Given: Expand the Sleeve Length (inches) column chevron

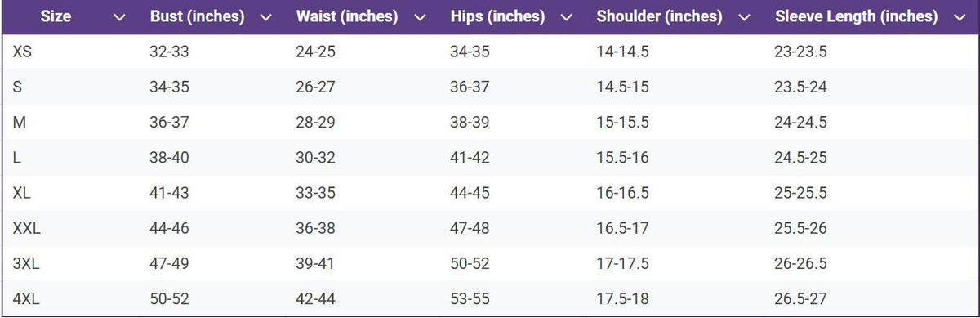Looking at the screenshot, I should 959,17.
